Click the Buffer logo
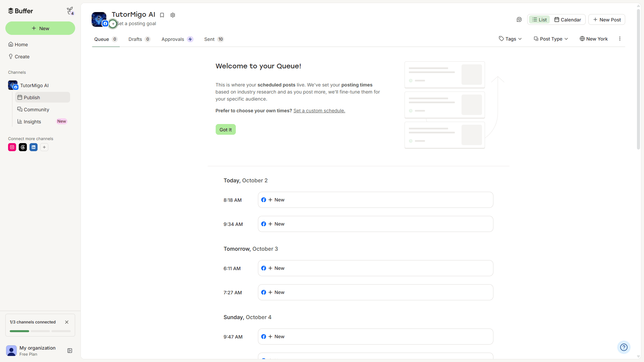This screenshot has height=362, width=644. coord(20,11)
